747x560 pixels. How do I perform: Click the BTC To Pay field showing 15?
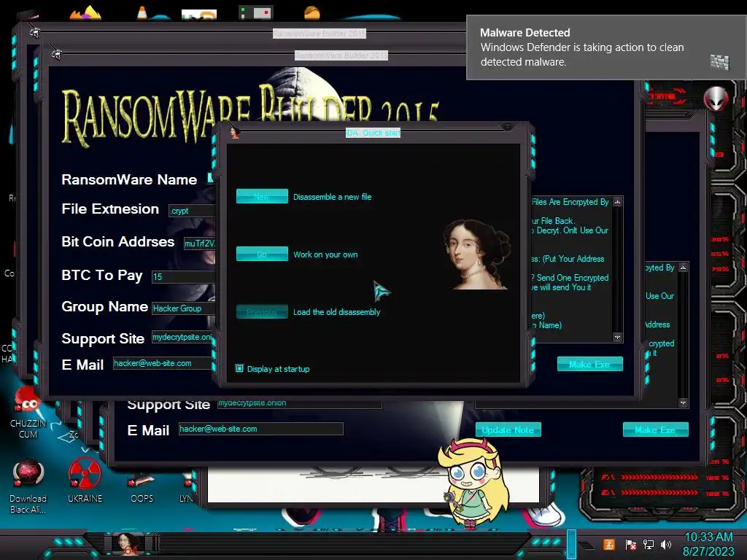(x=183, y=276)
